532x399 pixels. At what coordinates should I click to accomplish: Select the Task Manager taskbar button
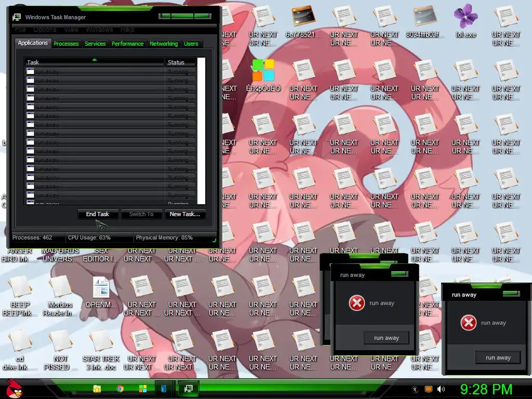click(x=188, y=389)
